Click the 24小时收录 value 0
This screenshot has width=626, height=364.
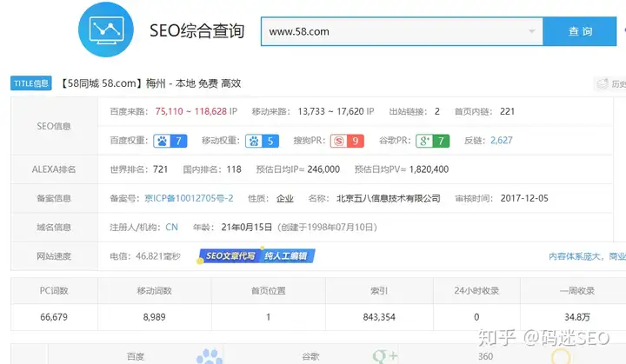pos(476,317)
